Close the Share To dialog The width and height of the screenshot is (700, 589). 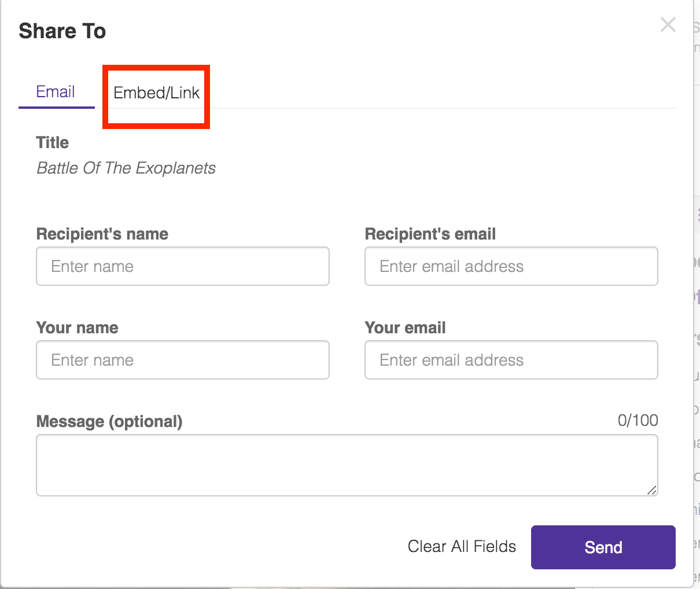668,25
